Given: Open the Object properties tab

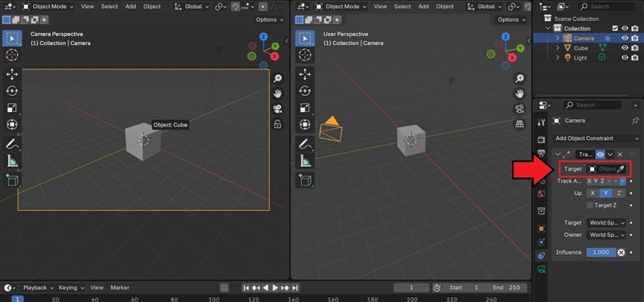Looking at the screenshot, I should (541, 229).
